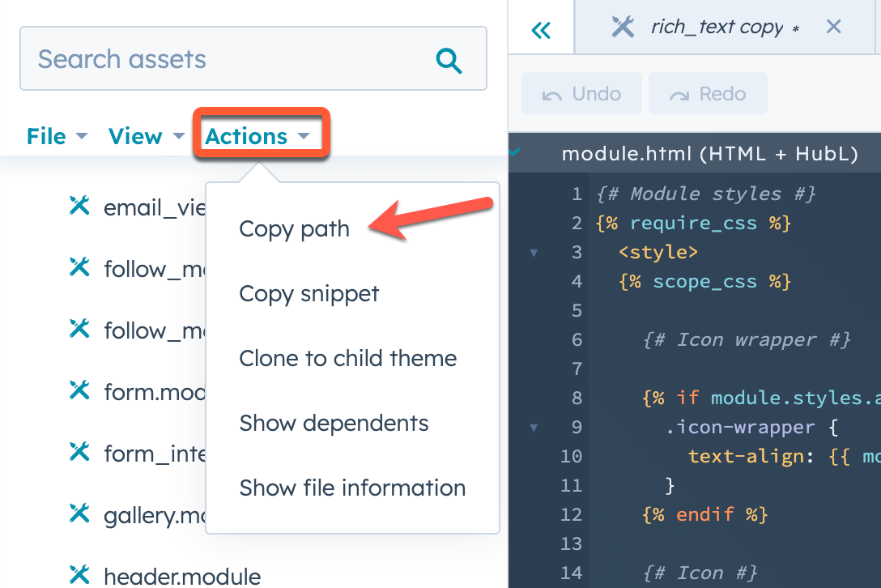The image size is (881, 588).
Task: Collapse the style block fold arrow on line 3
Action: 533,252
